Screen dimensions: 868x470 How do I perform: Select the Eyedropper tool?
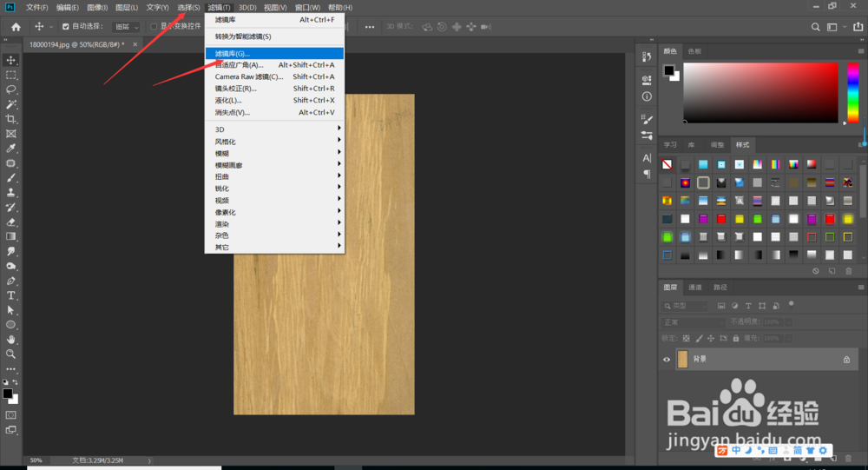pos(10,148)
